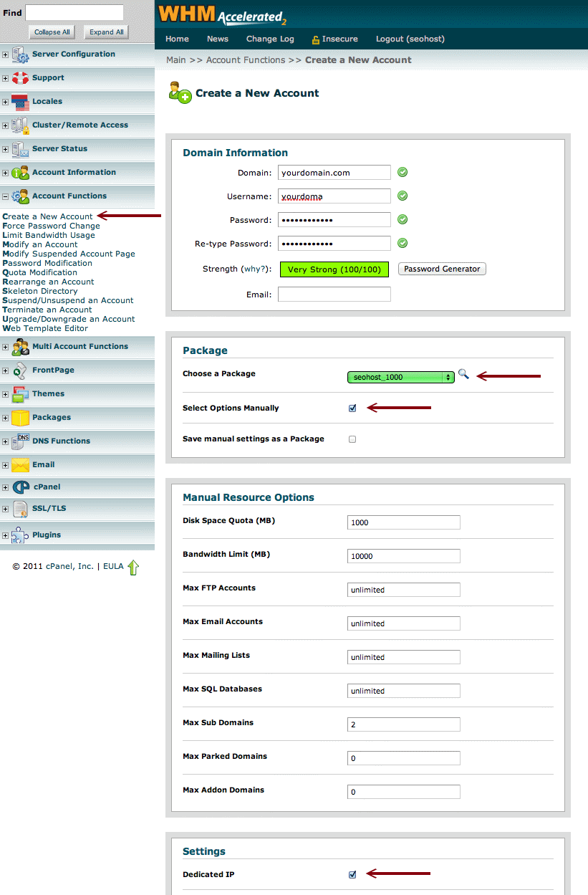588x895 pixels.
Task: Click the Max Sub Domains field
Action: [404, 724]
